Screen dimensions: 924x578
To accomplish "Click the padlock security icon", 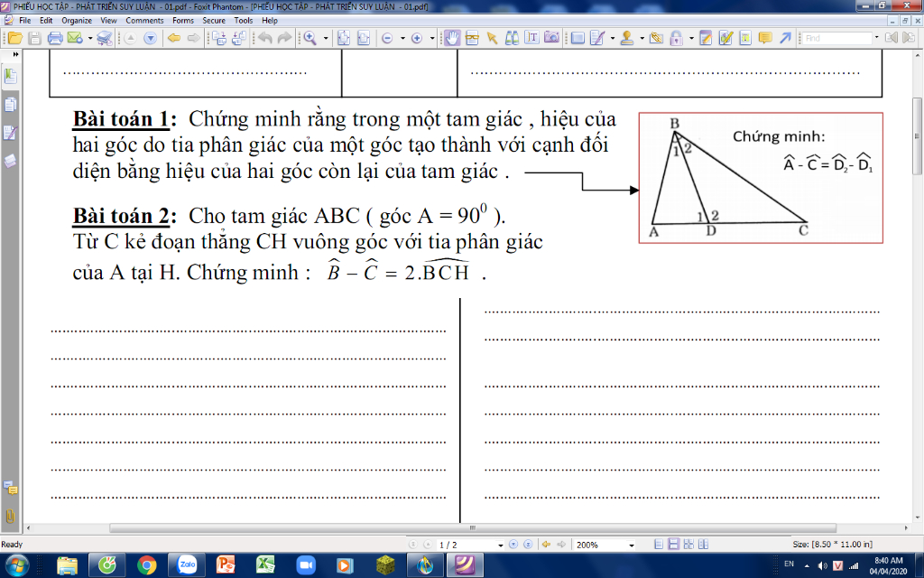I will 676,38.
